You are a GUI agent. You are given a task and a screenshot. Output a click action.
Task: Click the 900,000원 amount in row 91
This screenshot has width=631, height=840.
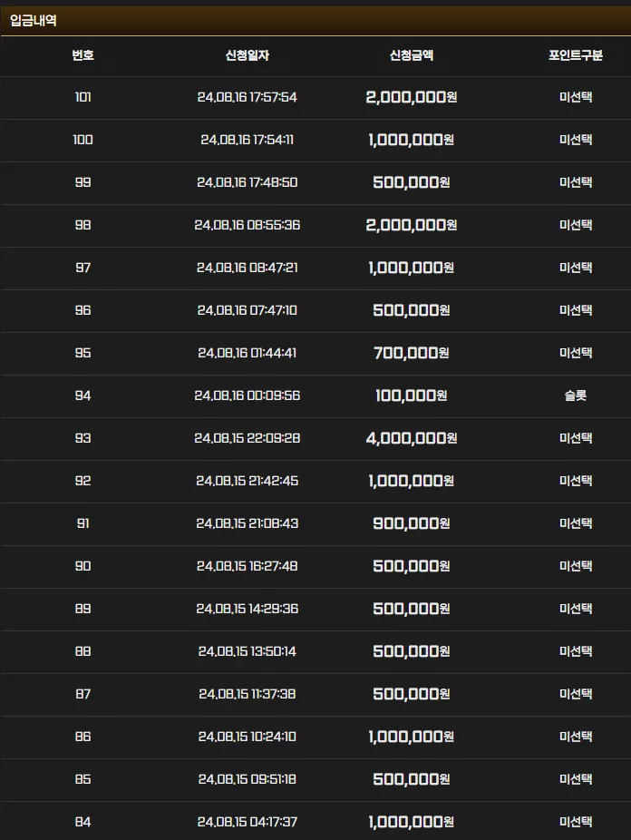(x=411, y=523)
